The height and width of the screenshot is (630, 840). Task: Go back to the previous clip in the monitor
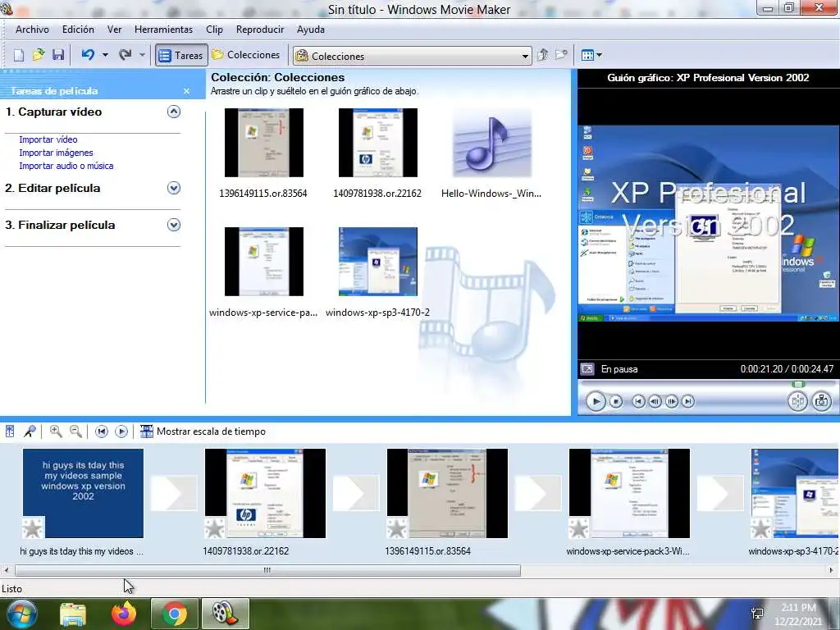tap(638, 401)
